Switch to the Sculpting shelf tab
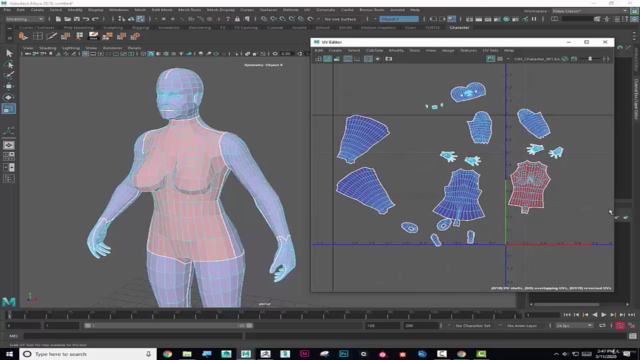Image resolution: width=640 pixels, height=360 pixels. click(113, 27)
